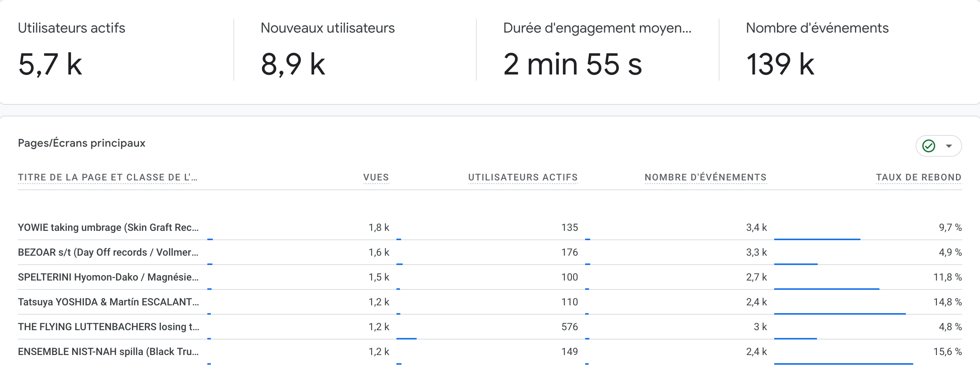
Task: Select the Nouveaux utilisateurs metric card
Action: click(354, 50)
